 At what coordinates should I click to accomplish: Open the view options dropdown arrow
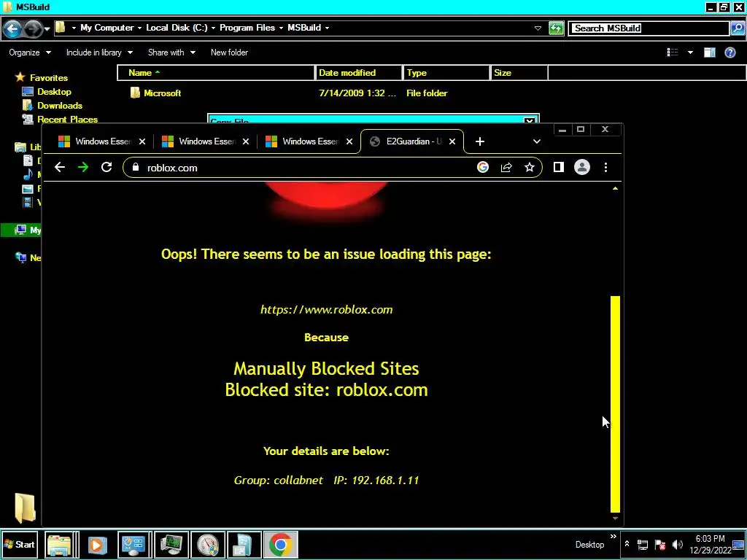[x=690, y=52]
